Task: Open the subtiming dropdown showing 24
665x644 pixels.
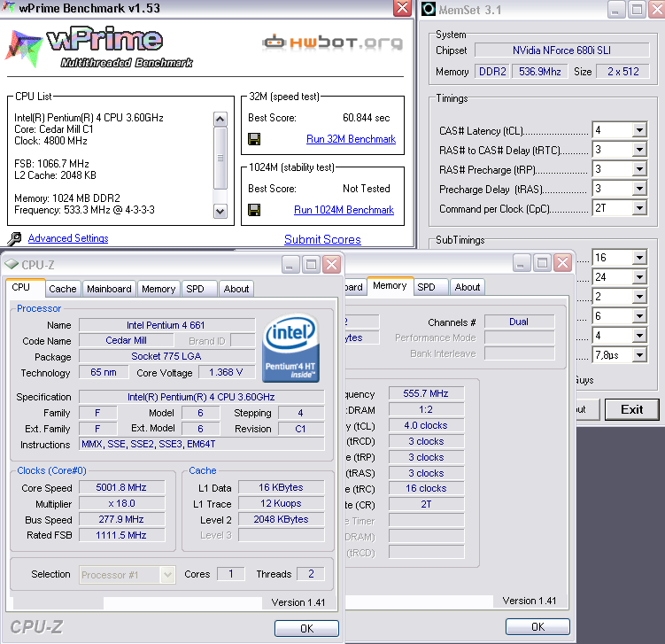Action: (639, 276)
